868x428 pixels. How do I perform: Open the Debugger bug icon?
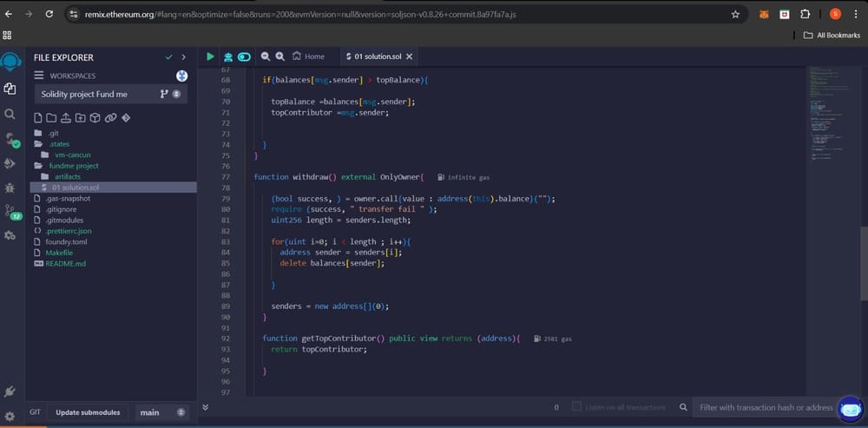(10, 188)
